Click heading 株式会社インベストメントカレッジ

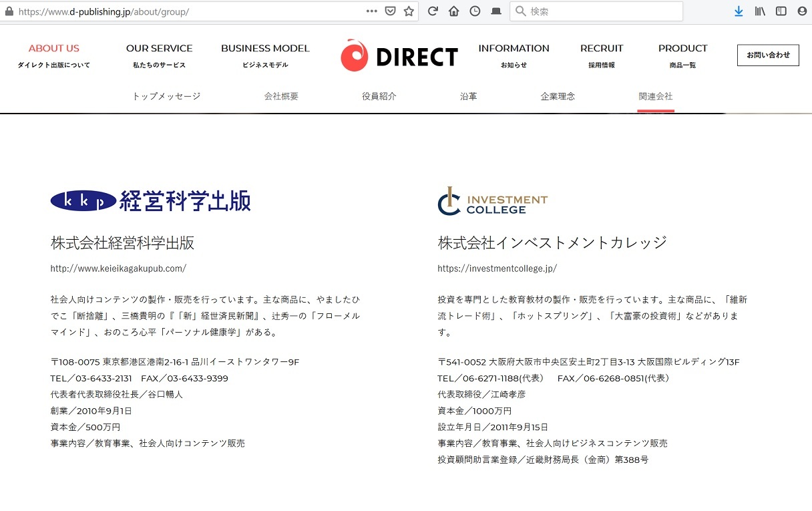[552, 242]
